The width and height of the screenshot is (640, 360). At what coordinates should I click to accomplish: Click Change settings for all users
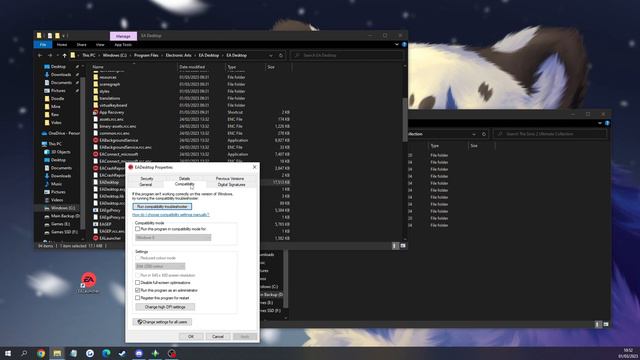(162, 322)
